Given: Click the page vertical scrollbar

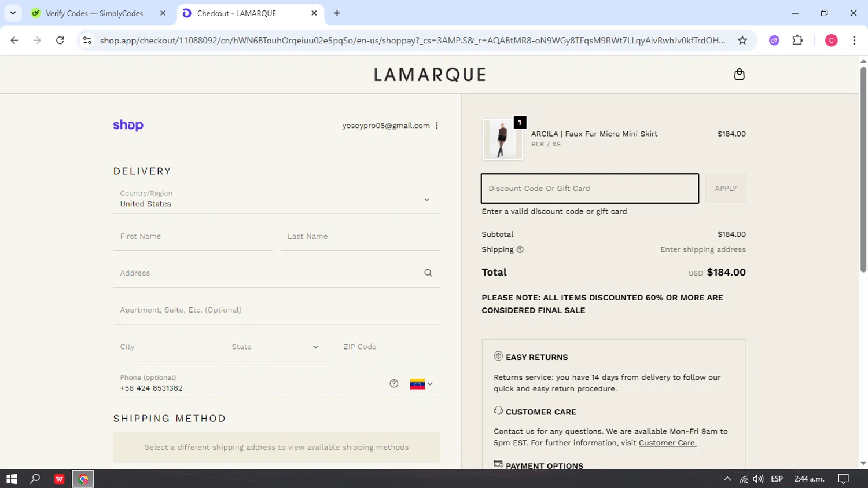Looking at the screenshot, I should point(863,170).
